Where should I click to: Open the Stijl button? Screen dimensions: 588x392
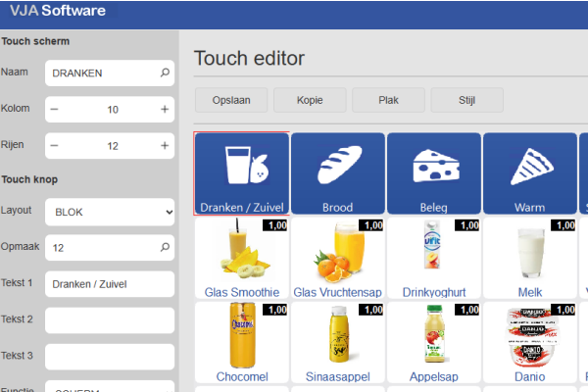(x=466, y=100)
